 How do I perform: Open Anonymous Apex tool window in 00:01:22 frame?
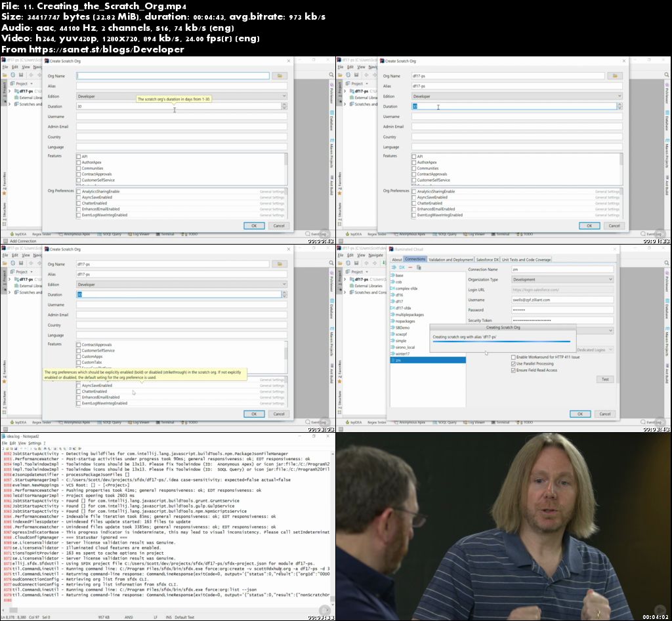coord(409,234)
